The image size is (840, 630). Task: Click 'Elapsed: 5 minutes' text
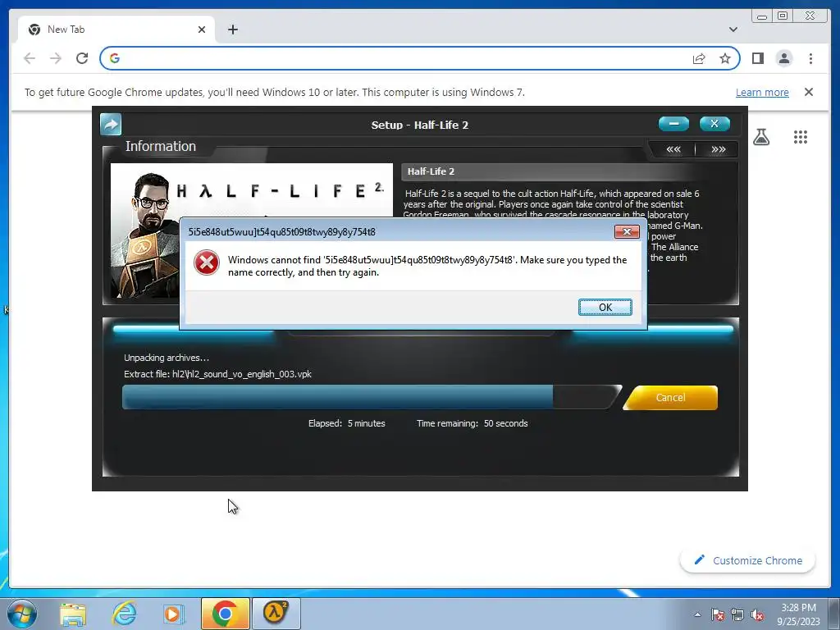[x=347, y=423]
